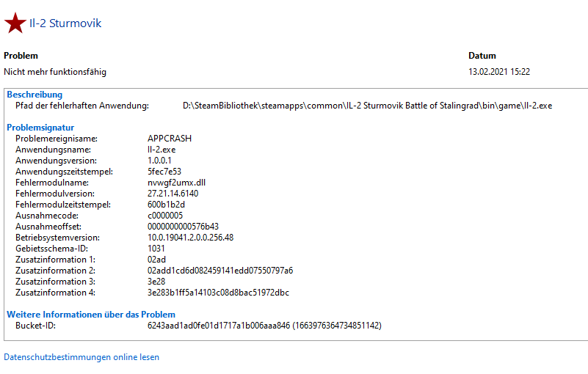Screen dimensions: 588x374
Task: Click the red star Il-2 Sturmovik icon
Action: point(15,23)
